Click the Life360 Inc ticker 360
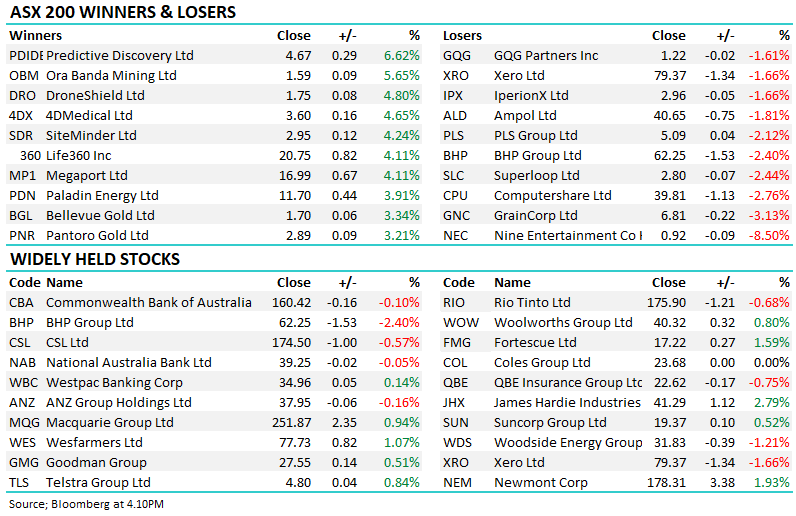Viewport: 796px width, 516px height. [30, 155]
